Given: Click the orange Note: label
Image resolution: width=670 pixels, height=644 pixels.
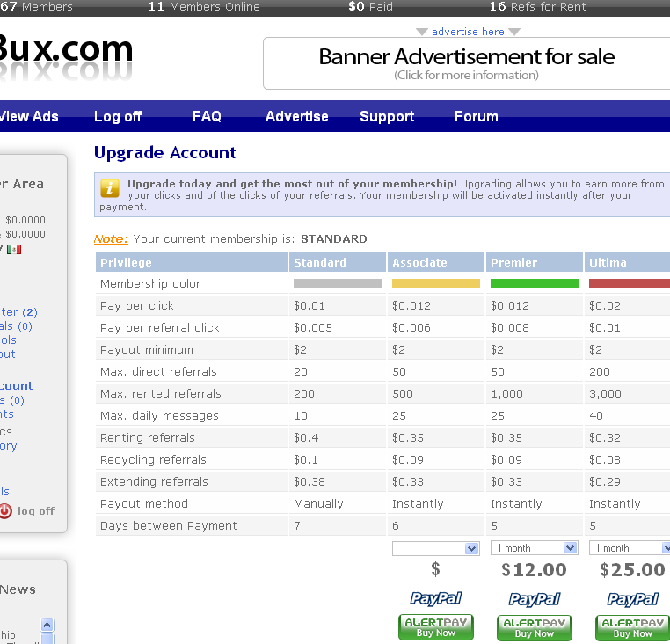Looking at the screenshot, I should pyautogui.click(x=111, y=238).
